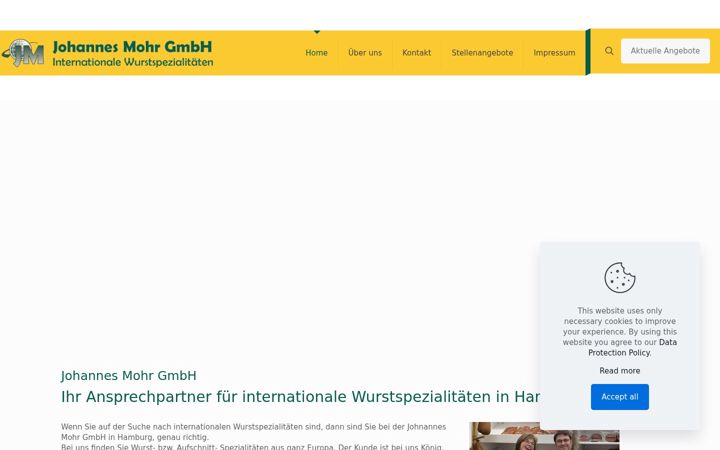
Task: Click the JM globe logo
Action: click(23, 53)
